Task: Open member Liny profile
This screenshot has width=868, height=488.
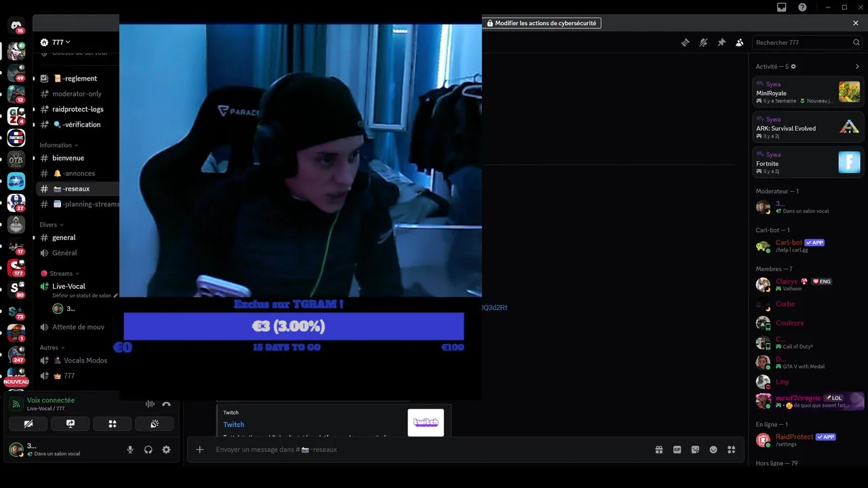Action: tap(808, 382)
